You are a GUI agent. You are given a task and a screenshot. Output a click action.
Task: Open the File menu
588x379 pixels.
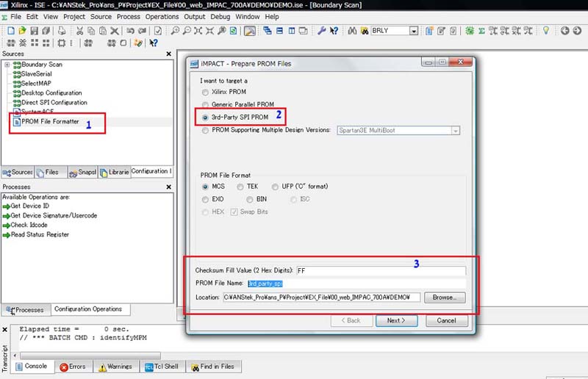click(x=15, y=16)
